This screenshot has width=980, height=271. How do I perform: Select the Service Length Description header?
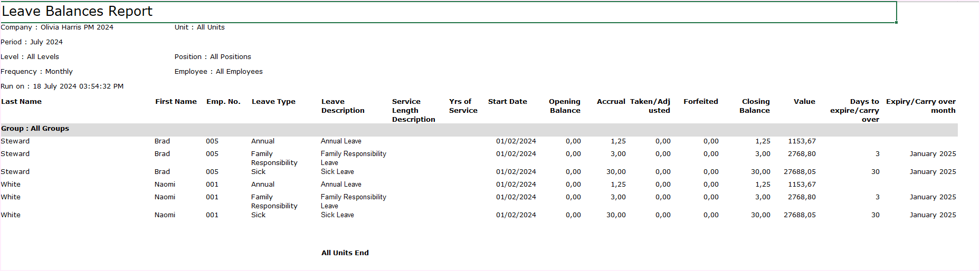(413, 111)
